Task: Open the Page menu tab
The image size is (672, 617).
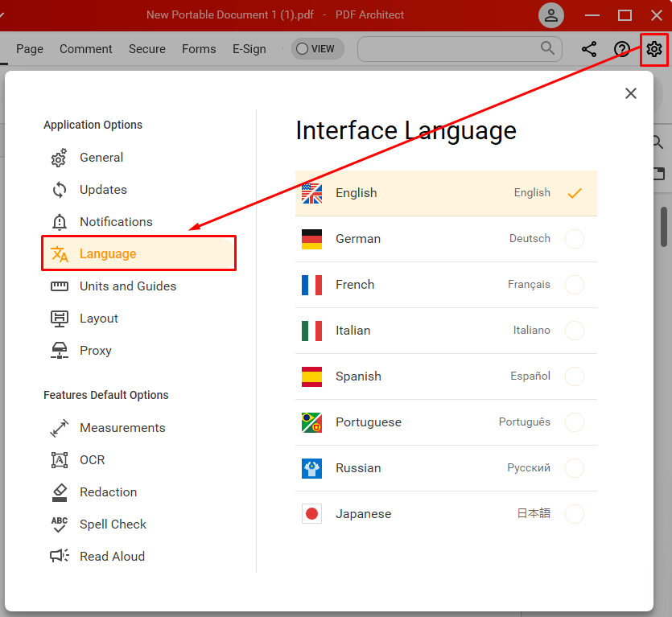Action: click(30, 49)
